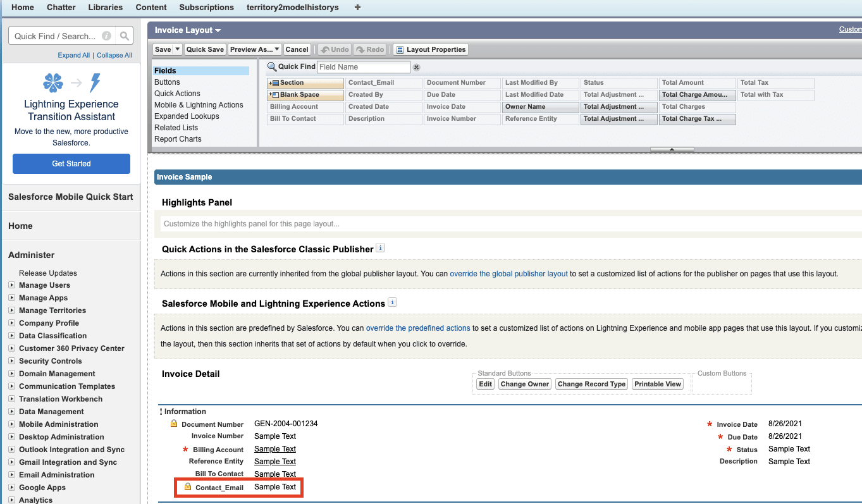Focus the palette Field Name quick find box
The height and width of the screenshot is (504, 862).
click(364, 67)
